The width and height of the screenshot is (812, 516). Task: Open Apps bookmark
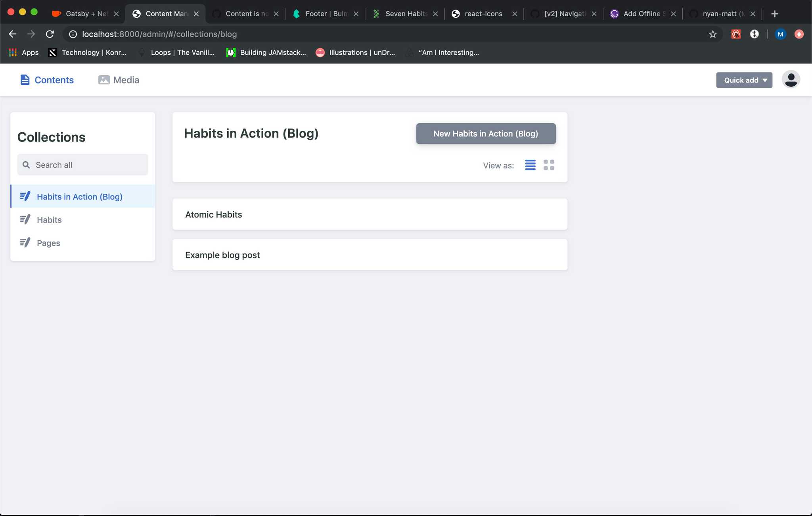coord(24,52)
